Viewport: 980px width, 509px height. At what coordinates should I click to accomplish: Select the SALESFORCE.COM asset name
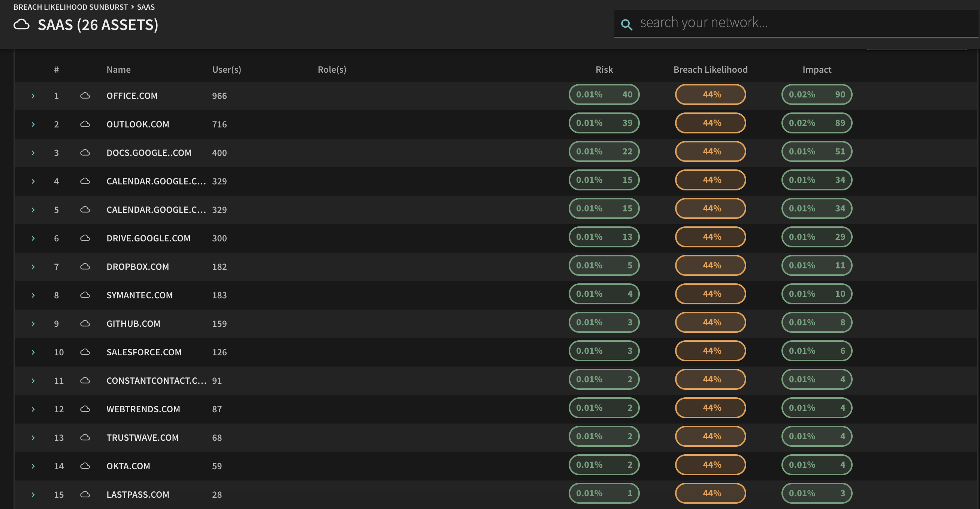click(x=144, y=353)
